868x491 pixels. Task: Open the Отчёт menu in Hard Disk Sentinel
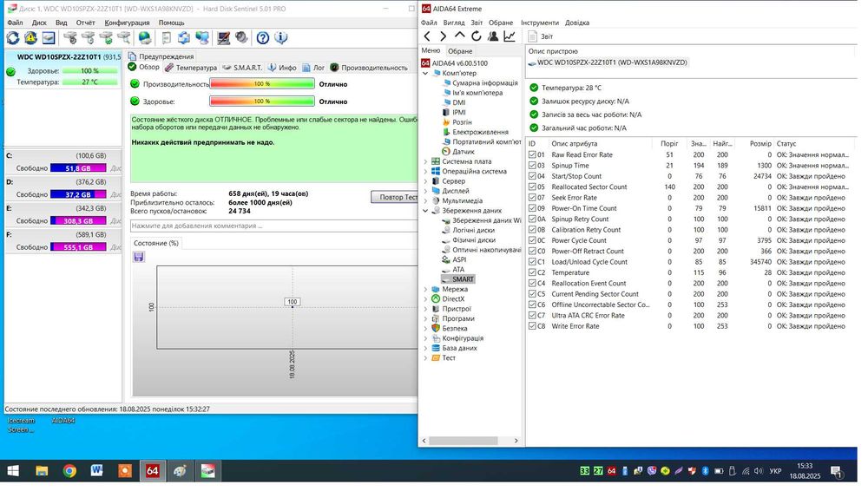click(x=85, y=23)
